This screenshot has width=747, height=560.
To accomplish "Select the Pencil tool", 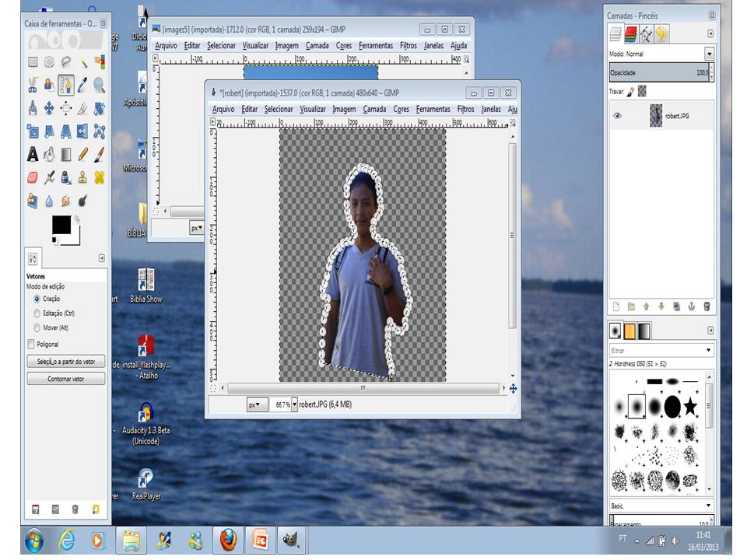I will click(82, 154).
